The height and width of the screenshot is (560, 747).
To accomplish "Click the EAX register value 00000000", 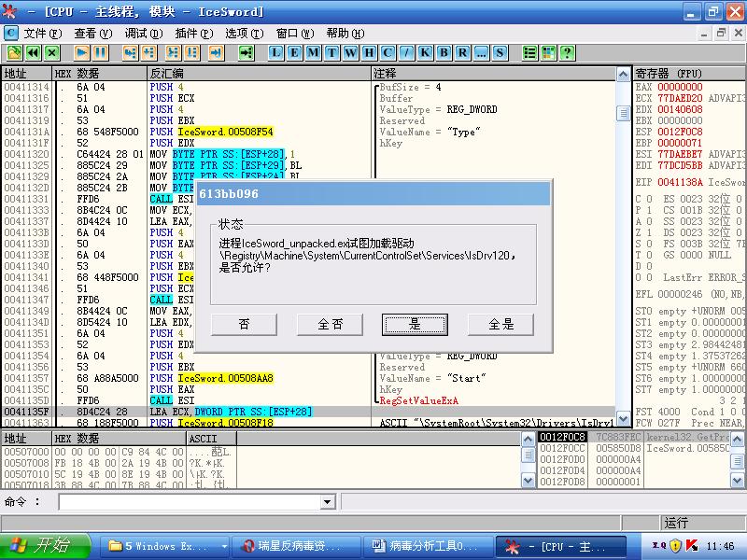I will pyautogui.click(x=680, y=87).
